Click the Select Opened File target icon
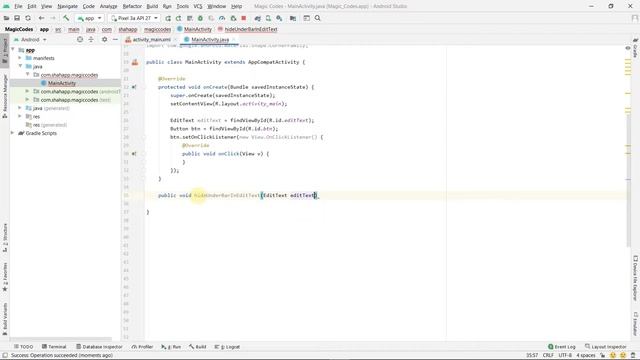 [x=80, y=39]
